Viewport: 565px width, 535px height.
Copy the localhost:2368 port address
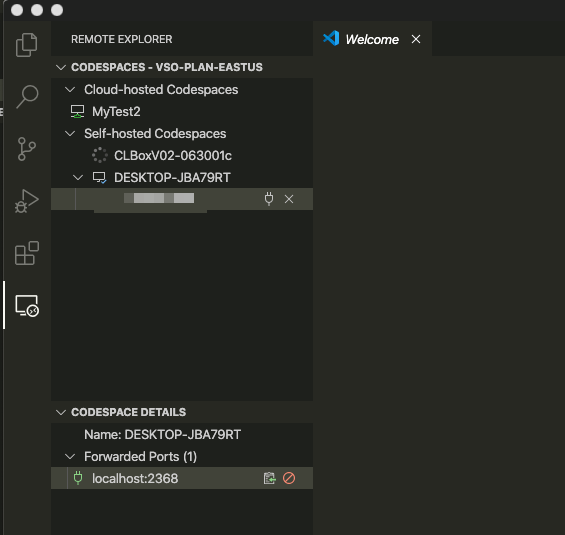click(269, 478)
